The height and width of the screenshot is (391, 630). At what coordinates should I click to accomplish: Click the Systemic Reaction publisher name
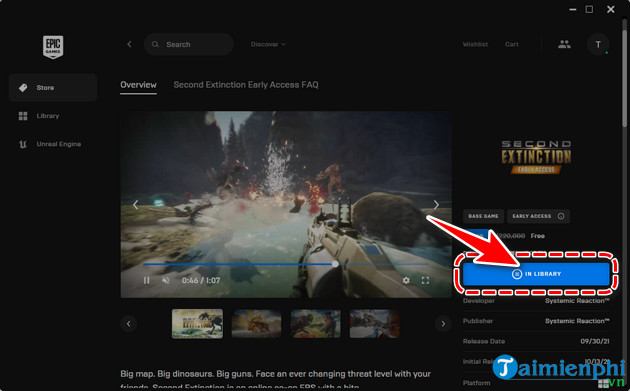click(x=577, y=321)
